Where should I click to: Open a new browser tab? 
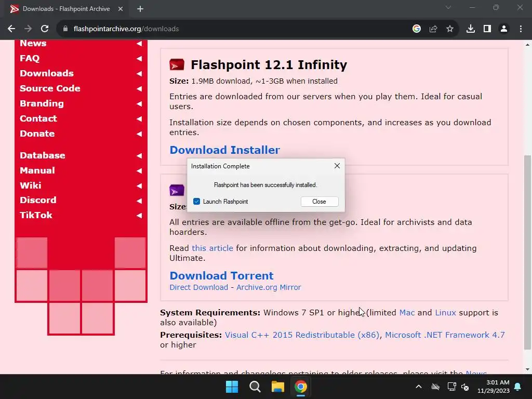pos(140,9)
